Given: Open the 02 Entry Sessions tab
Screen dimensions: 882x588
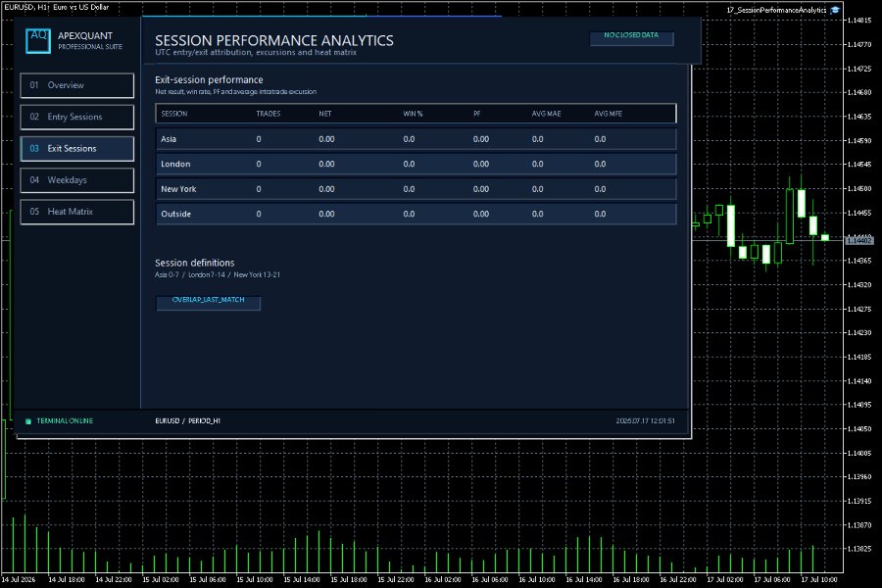Looking at the screenshot, I should tap(77, 117).
